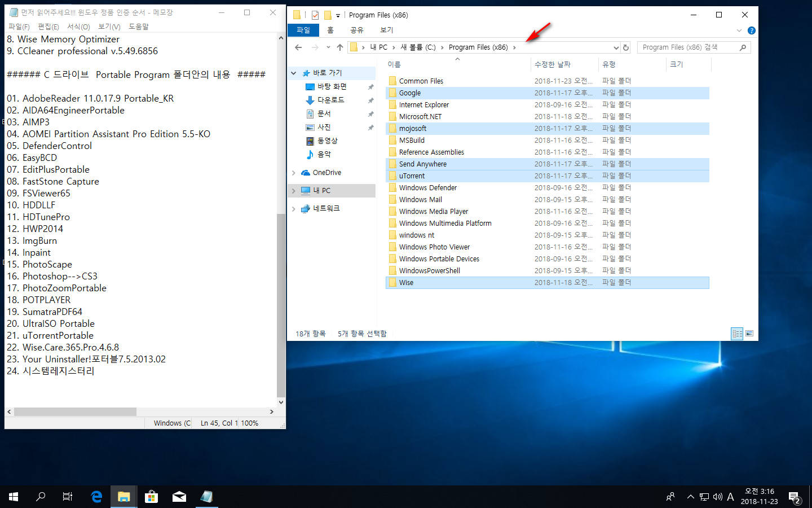This screenshot has width=812, height=508.
Task: Click 새 볼륨 (C:) breadcrumb
Action: coord(418,47)
